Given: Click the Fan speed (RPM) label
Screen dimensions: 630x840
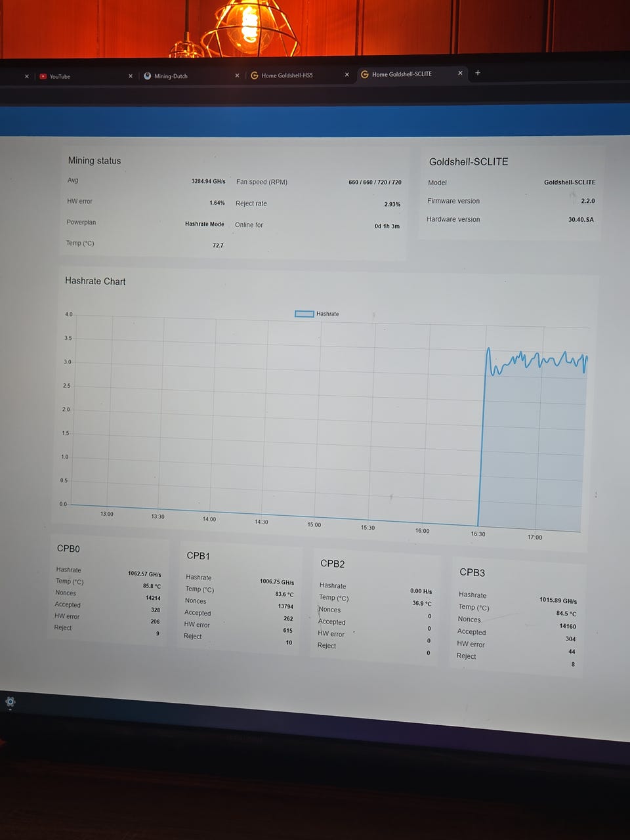Looking at the screenshot, I should (x=262, y=182).
